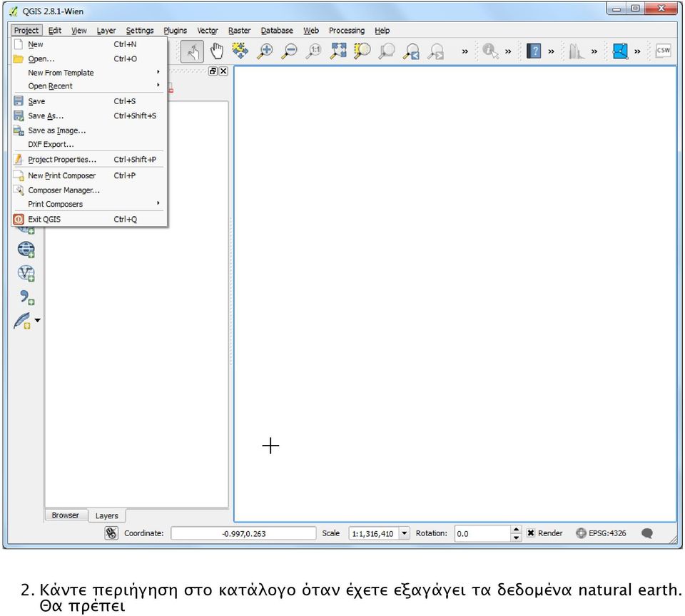
Task: Click the Coordinate input field
Action: (243, 533)
